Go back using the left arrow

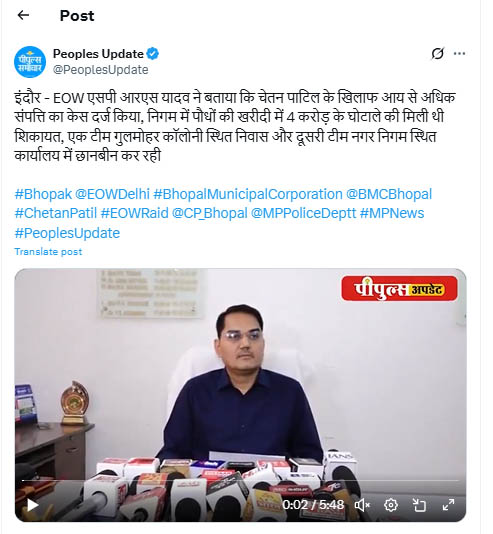[x=23, y=15]
